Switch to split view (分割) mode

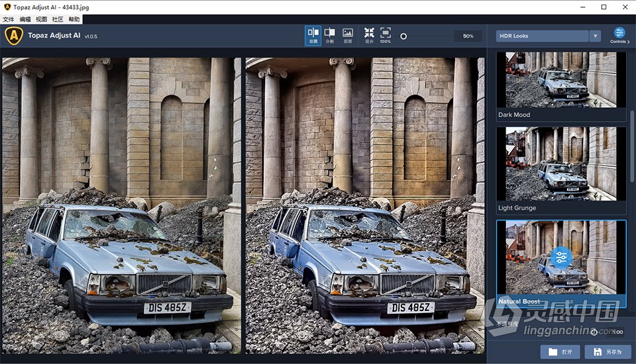click(x=330, y=36)
